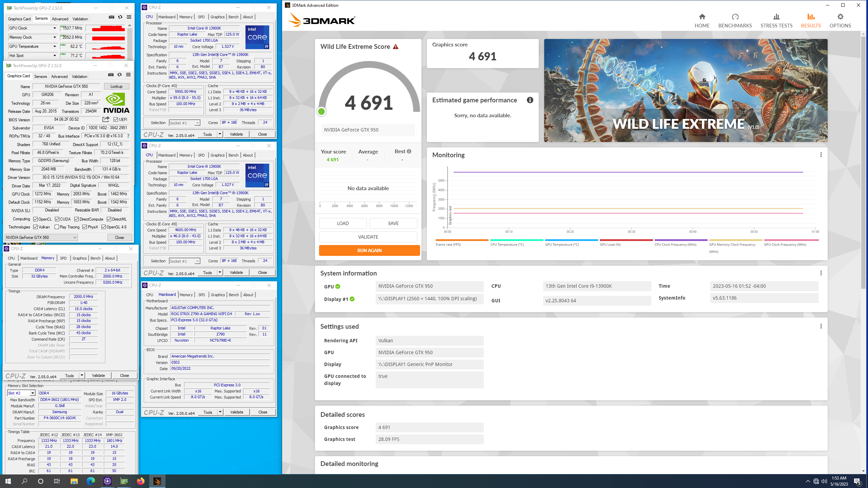Open GPU Clock sensor dropdown
Viewport: 868px width, 488px height.
click(54, 28)
